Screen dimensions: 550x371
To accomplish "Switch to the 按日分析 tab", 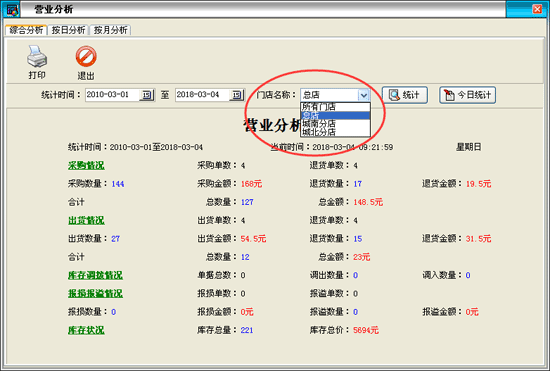I will tap(68, 30).
